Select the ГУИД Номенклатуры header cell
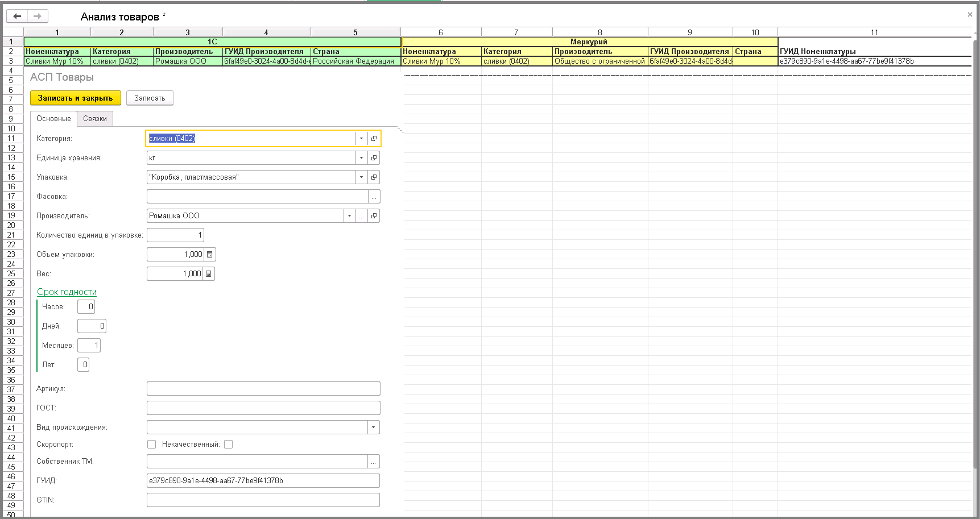The width and height of the screenshot is (980, 519). tap(875, 51)
